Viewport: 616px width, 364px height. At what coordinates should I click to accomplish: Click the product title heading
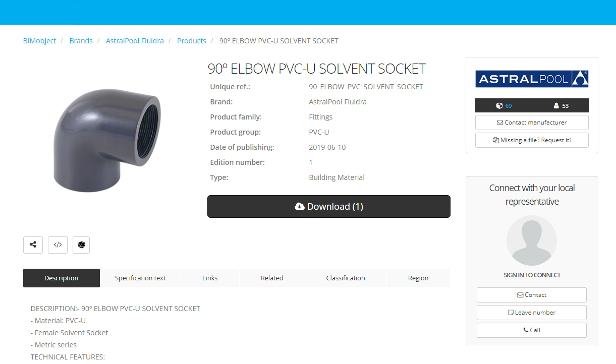pos(317,69)
